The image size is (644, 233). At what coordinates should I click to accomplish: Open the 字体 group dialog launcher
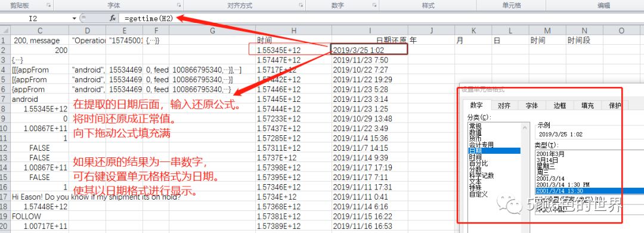pos(179,5)
